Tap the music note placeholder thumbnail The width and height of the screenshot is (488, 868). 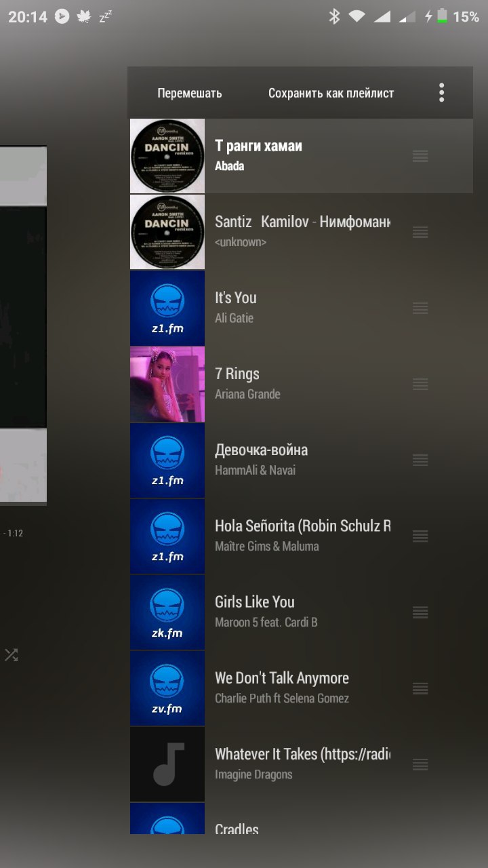point(167,764)
